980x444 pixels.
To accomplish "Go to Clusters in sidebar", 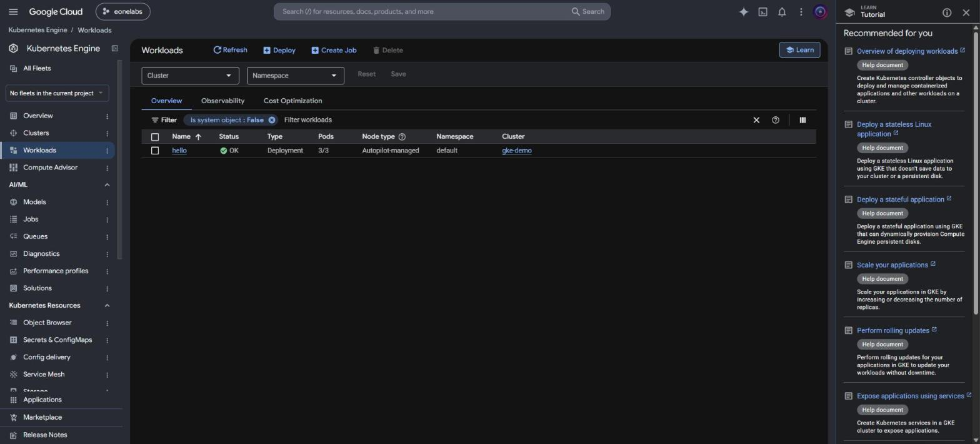I will (36, 133).
